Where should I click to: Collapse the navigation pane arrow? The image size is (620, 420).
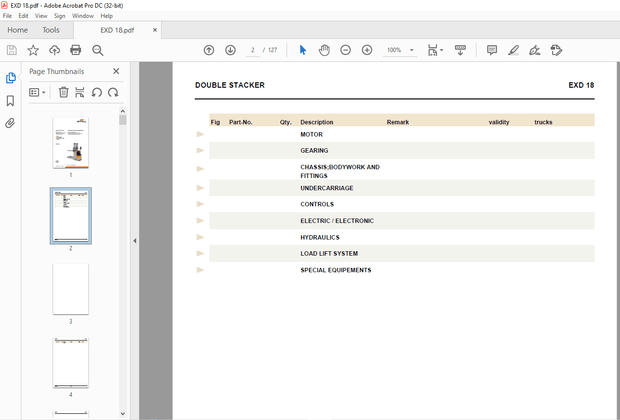pyautogui.click(x=134, y=240)
